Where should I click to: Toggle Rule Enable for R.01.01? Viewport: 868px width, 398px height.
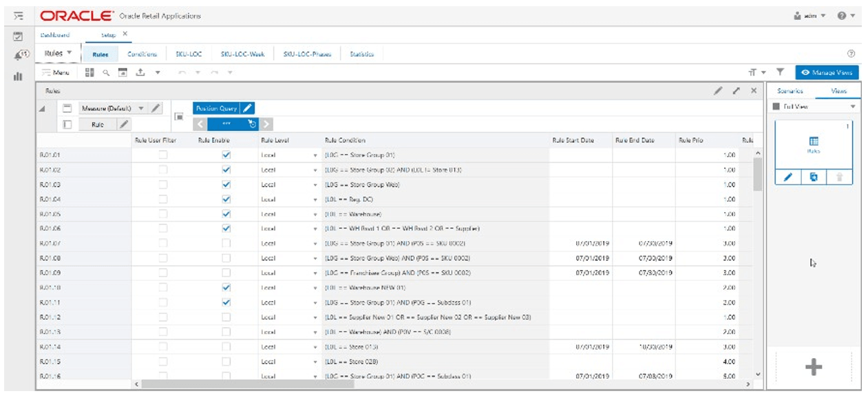[226, 155]
